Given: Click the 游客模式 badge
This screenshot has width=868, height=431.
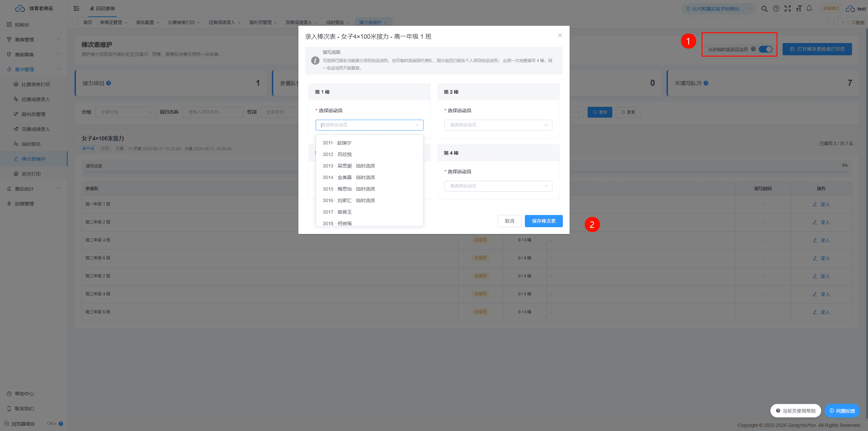Looking at the screenshot, I should (831, 8).
